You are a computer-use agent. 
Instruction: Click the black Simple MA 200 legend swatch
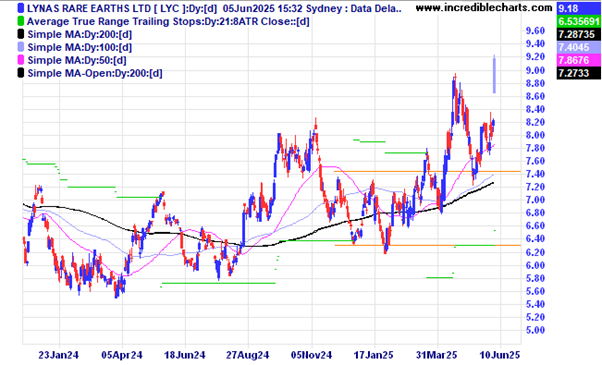coord(20,35)
